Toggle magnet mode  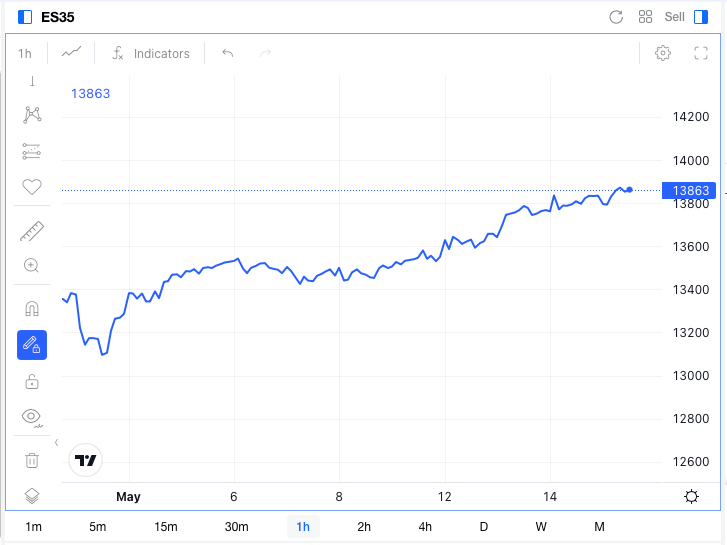32,308
